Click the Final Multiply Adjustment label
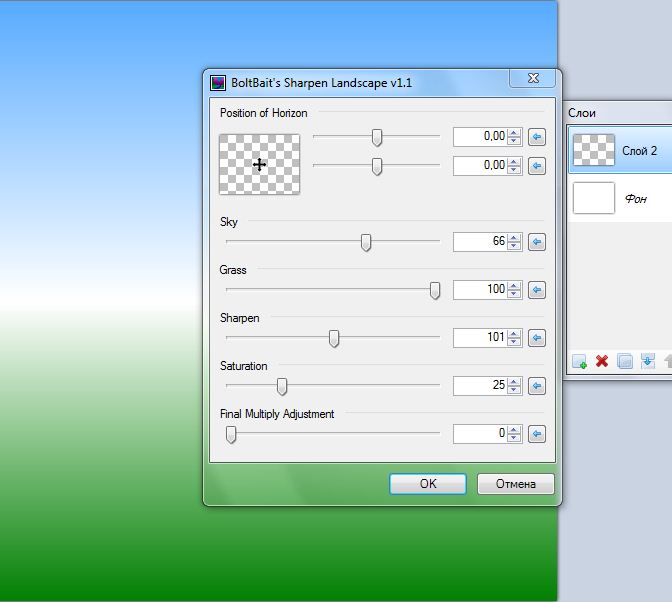 click(277, 414)
